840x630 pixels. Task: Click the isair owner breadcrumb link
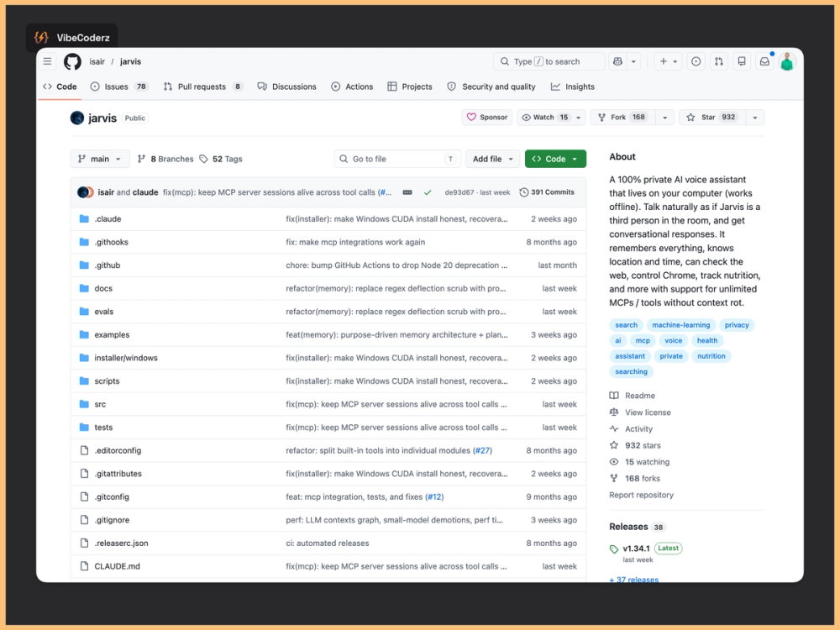click(97, 61)
